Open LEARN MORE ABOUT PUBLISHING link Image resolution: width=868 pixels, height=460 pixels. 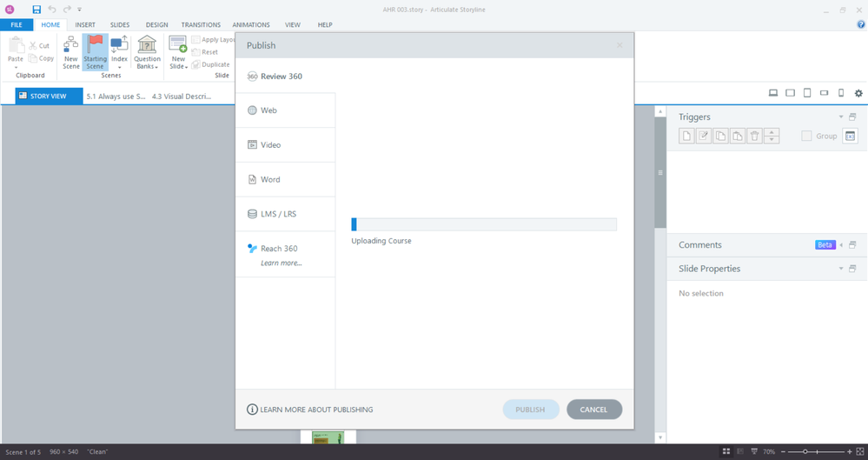pyautogui.click(x=310, y=410)
